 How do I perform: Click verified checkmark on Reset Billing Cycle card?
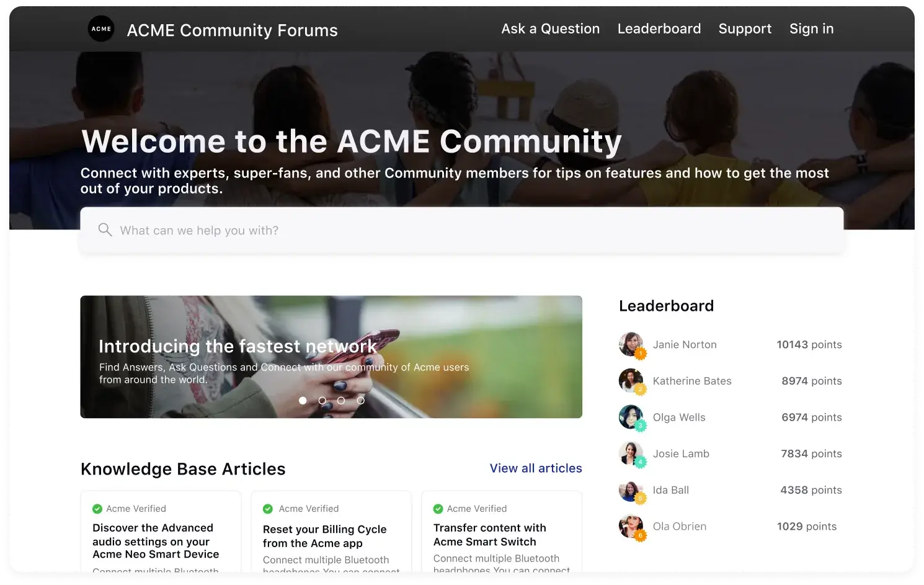point(268,509)
